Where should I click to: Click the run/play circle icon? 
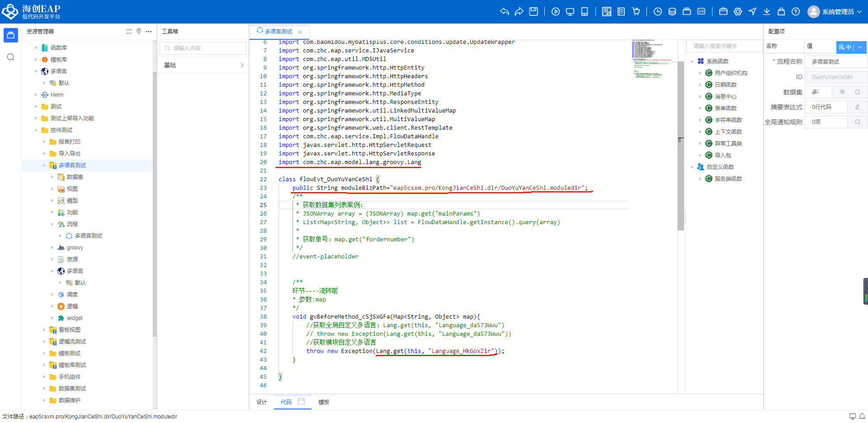click(x=556, y=12)
